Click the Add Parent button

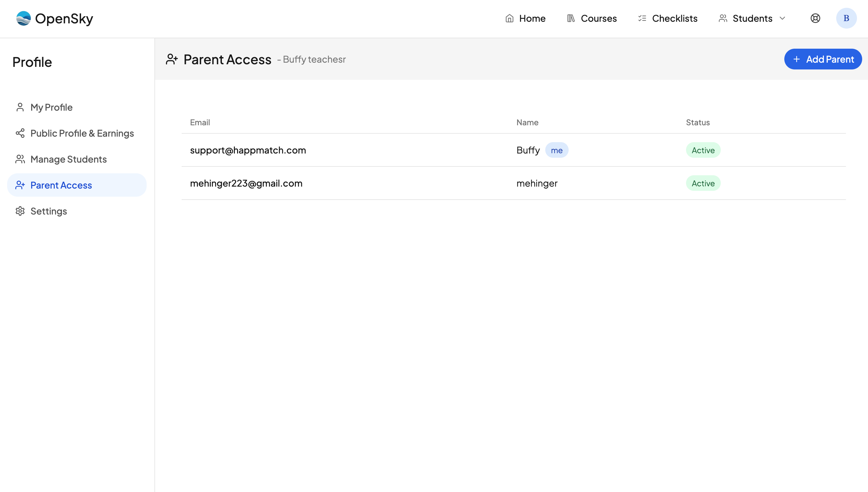823,59
